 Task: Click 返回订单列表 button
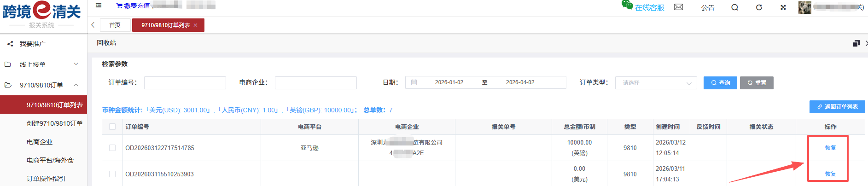click(x=837, y=107)
